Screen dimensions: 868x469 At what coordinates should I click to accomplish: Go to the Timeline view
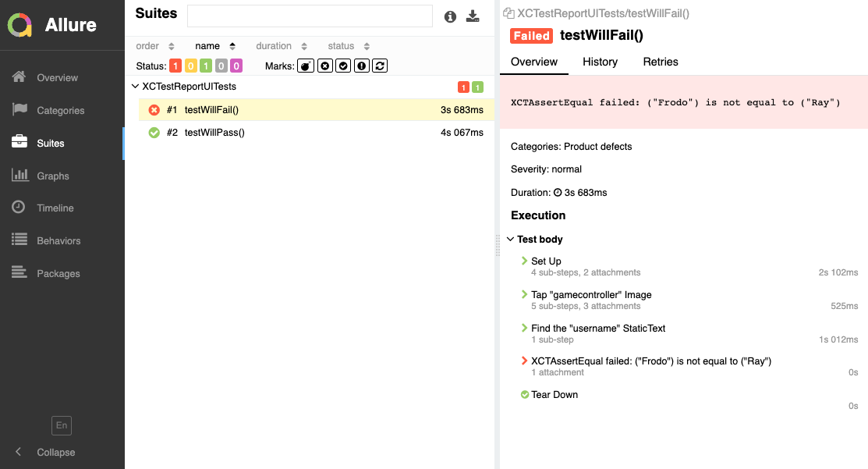[x=57, y=208]
